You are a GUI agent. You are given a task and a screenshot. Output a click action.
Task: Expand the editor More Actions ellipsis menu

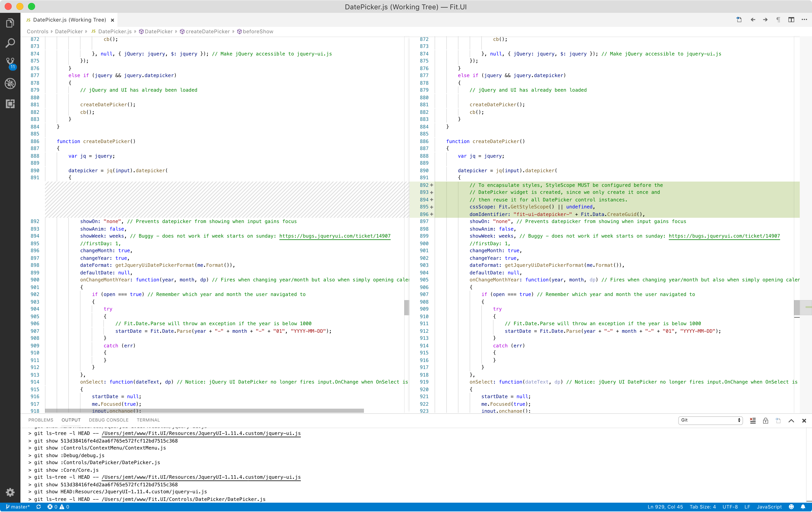click(x=804, y=20)
